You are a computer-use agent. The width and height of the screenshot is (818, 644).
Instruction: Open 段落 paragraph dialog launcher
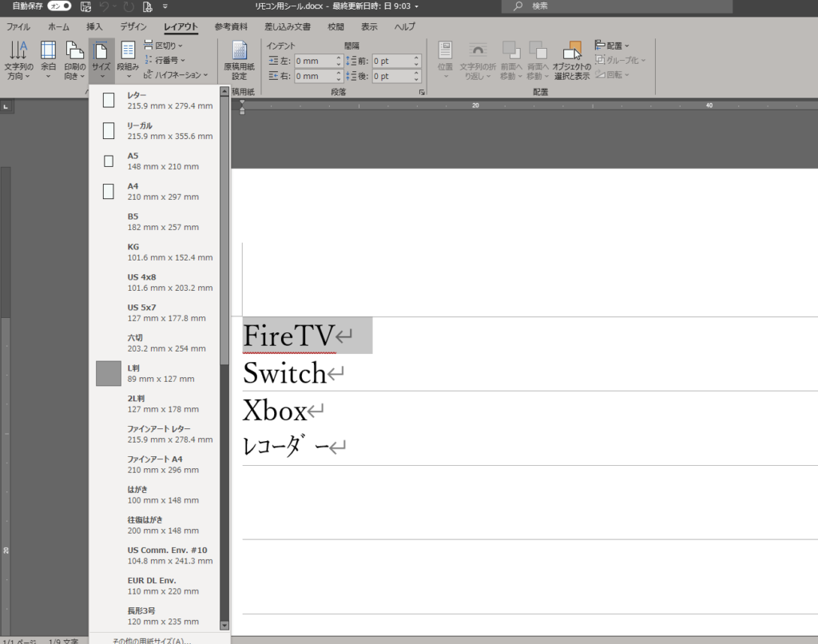point(422,93)
